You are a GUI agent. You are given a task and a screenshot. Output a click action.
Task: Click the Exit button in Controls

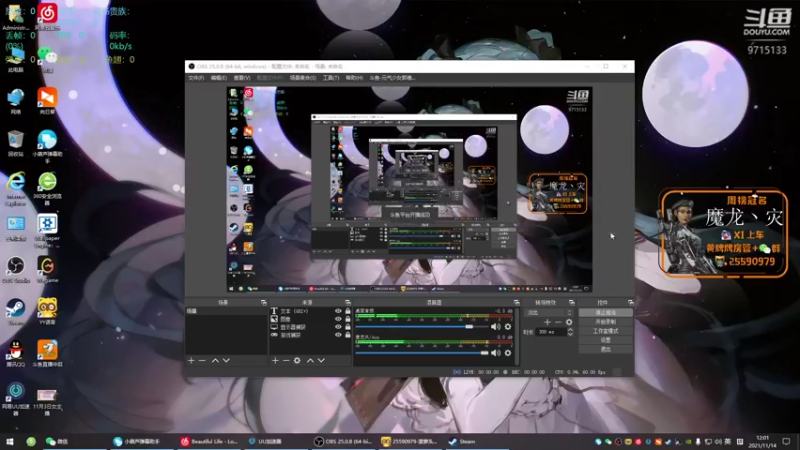point(606,349)
